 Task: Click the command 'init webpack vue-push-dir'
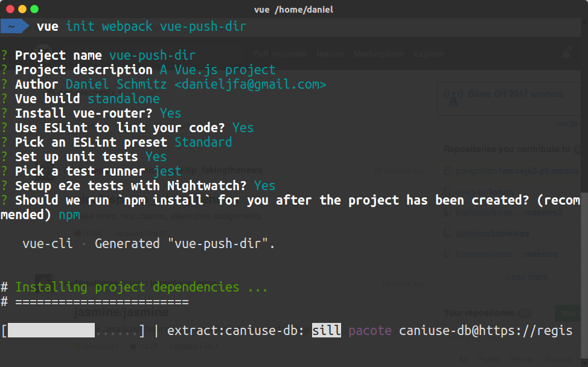(156, 27)
